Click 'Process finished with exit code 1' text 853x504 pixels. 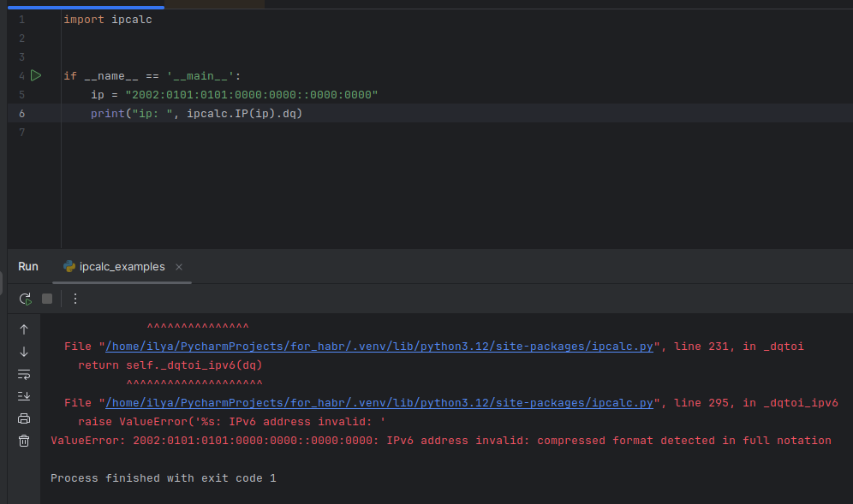tap(164, 478)
